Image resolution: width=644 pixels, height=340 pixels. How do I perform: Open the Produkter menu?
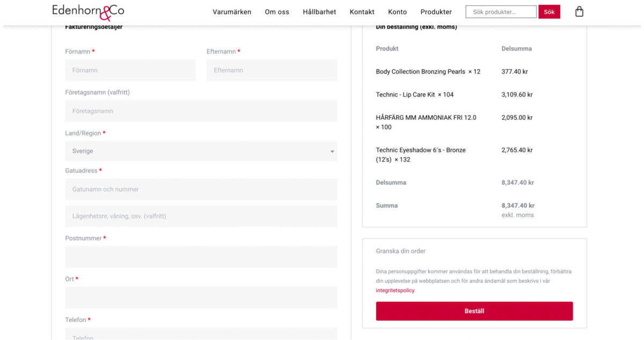point(436,12)
